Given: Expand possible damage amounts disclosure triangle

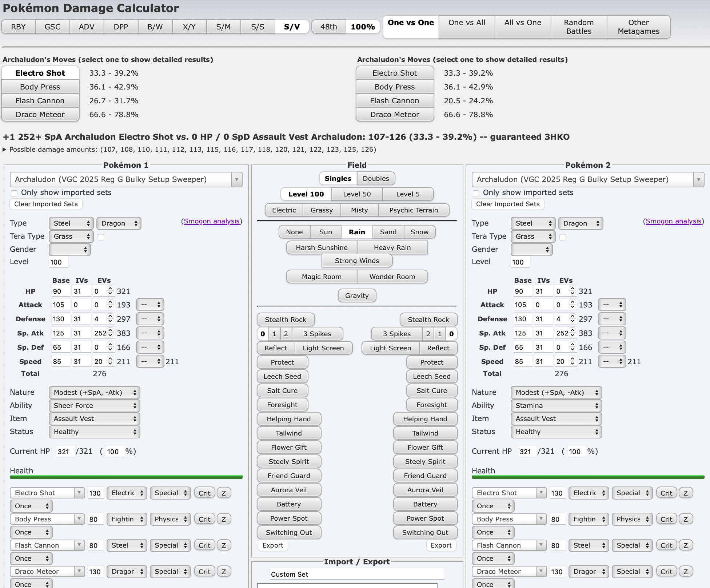Looking at the screenshot, I should (x=4, y=150).
